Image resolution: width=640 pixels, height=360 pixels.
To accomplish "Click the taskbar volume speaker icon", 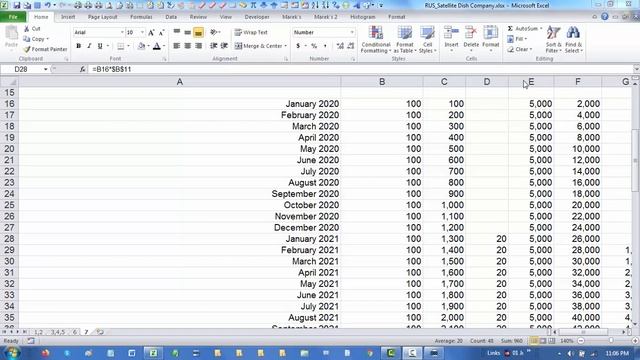I will point(571,353).
